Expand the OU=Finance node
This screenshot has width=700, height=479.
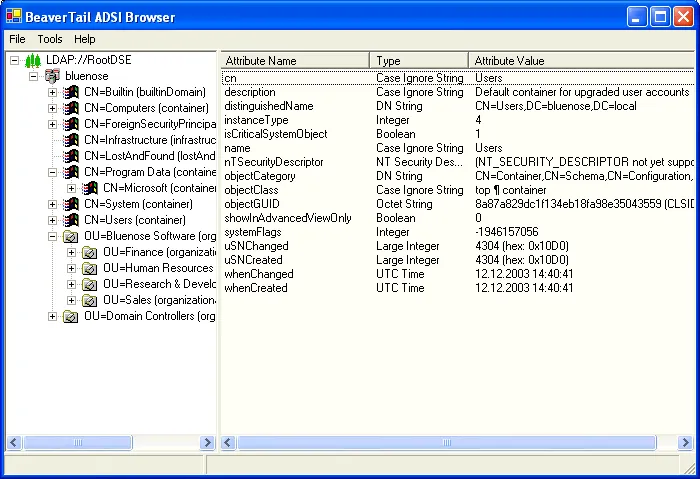tap(71, 253)
